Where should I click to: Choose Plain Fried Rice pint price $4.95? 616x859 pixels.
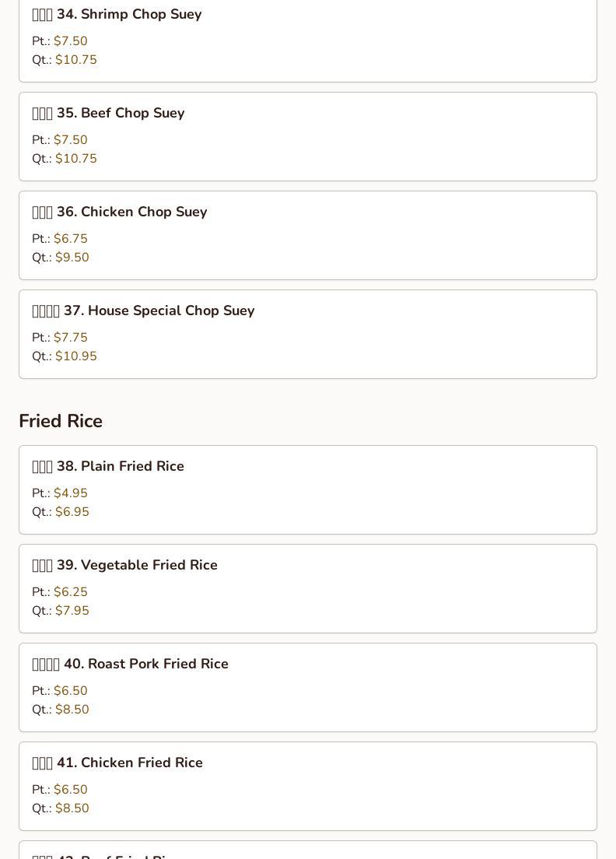[x=70, y=493]
